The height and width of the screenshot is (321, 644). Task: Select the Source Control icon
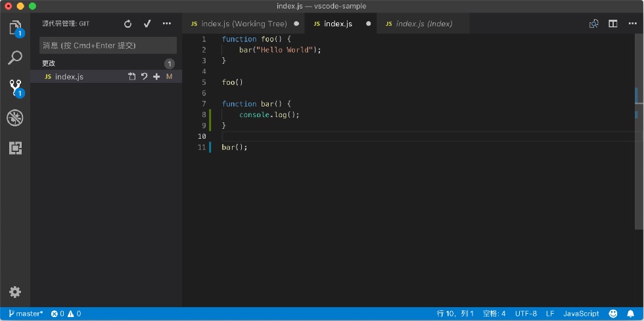pyautogui.click(x=15, y=88)
